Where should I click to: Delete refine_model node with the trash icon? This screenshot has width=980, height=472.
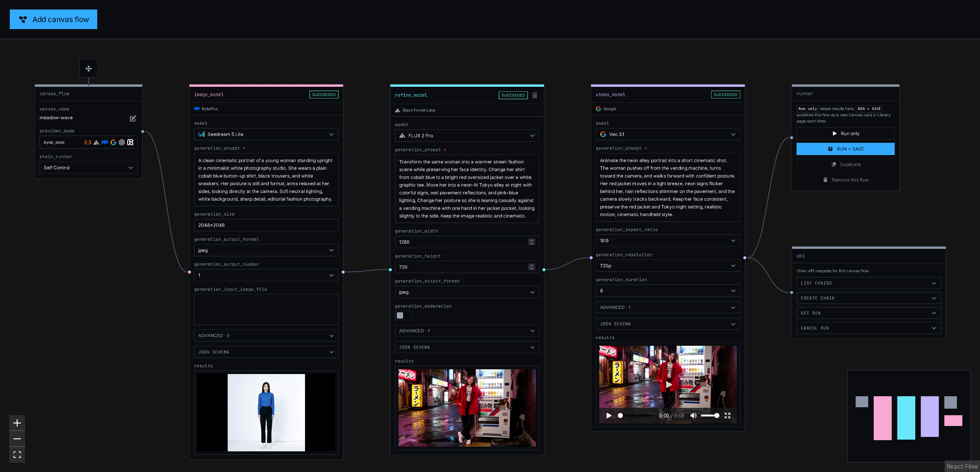535,95
